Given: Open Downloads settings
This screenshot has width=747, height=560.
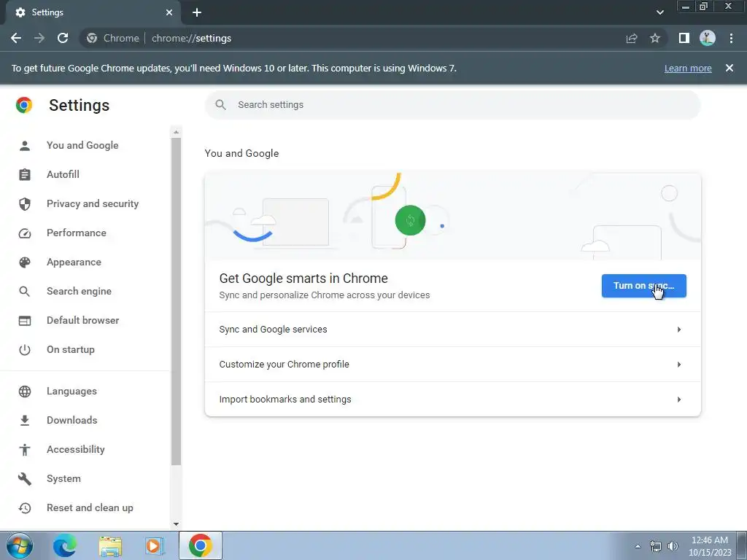Looking at the screenshot, I should point(72,420).
